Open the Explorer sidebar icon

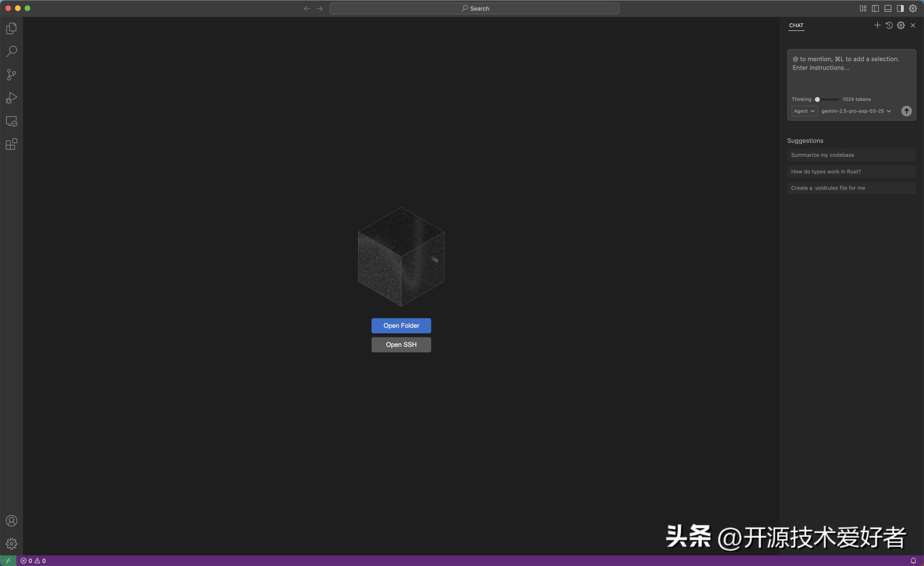[x=11, y=28]
